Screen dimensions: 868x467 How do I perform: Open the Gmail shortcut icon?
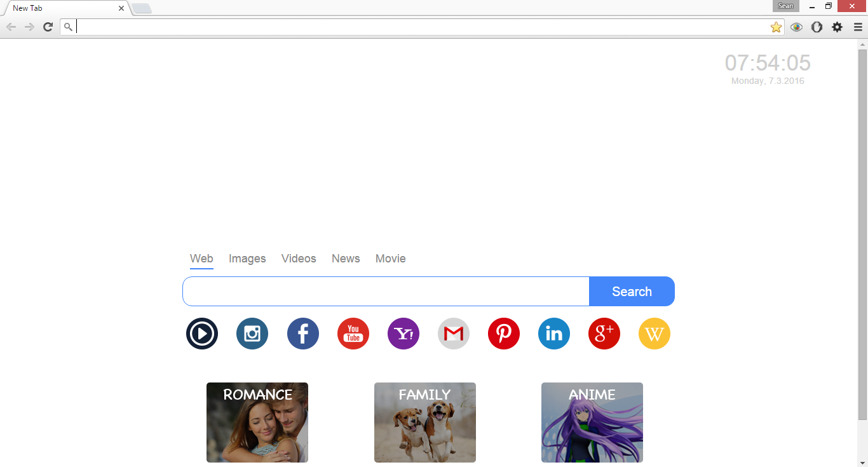click(x=454, y=334)
